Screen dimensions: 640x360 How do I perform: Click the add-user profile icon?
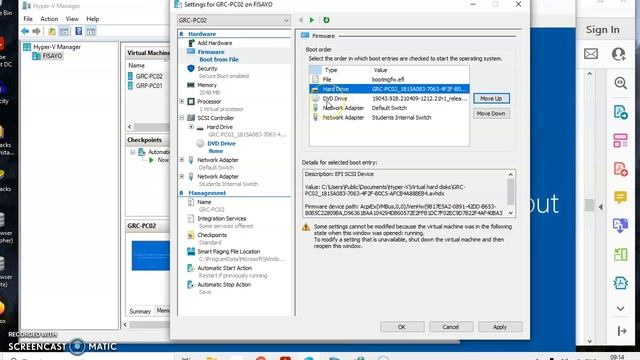tap(618, 54)
